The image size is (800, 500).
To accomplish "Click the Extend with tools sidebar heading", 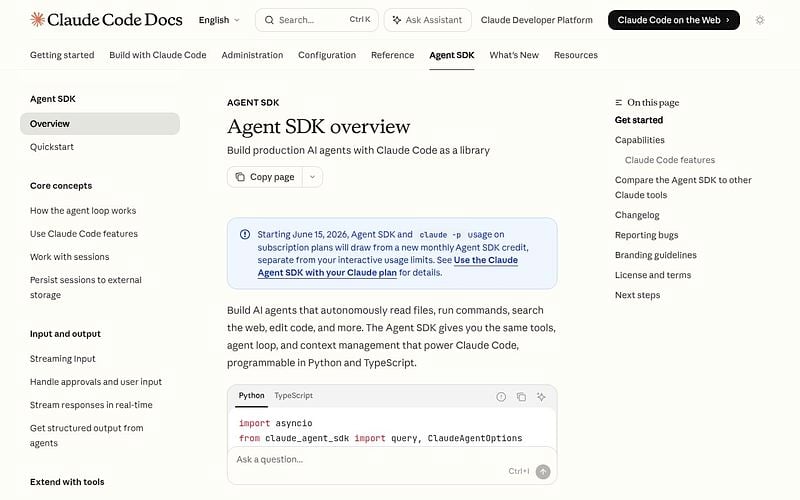I will [67, 482].
